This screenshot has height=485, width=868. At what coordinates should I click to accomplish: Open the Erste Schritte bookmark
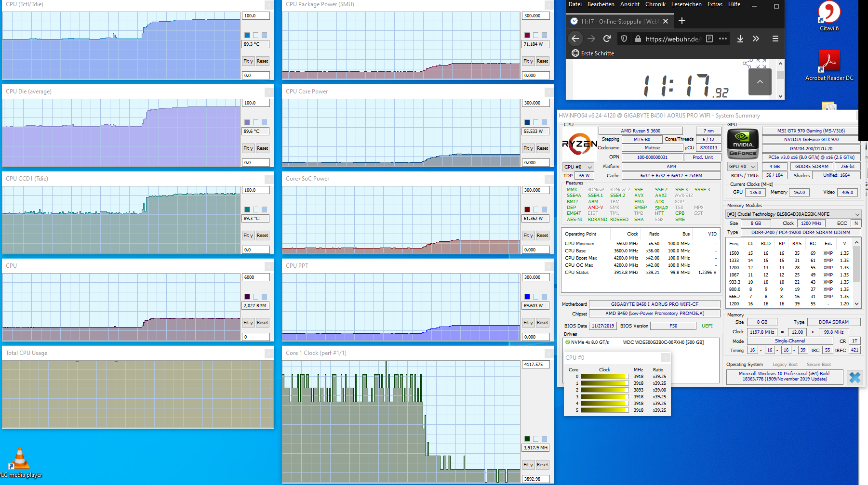tap(593, 53)
